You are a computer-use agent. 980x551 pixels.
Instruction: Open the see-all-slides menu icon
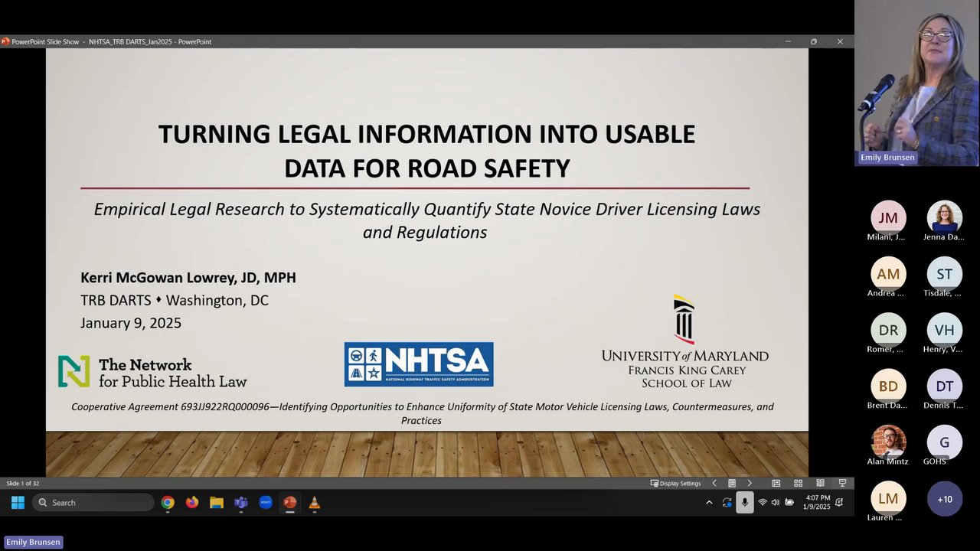[732, 483]
